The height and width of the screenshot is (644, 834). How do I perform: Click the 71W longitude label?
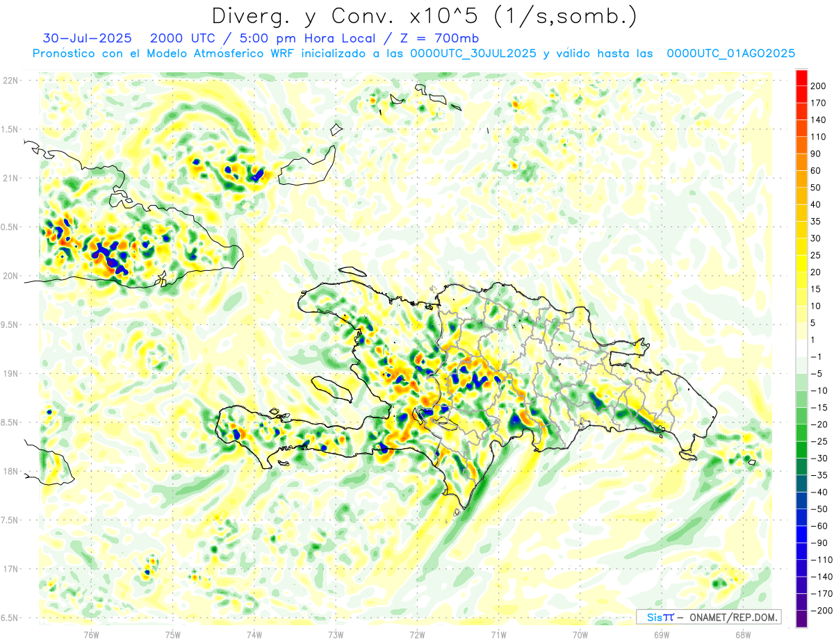pos(498,634)
